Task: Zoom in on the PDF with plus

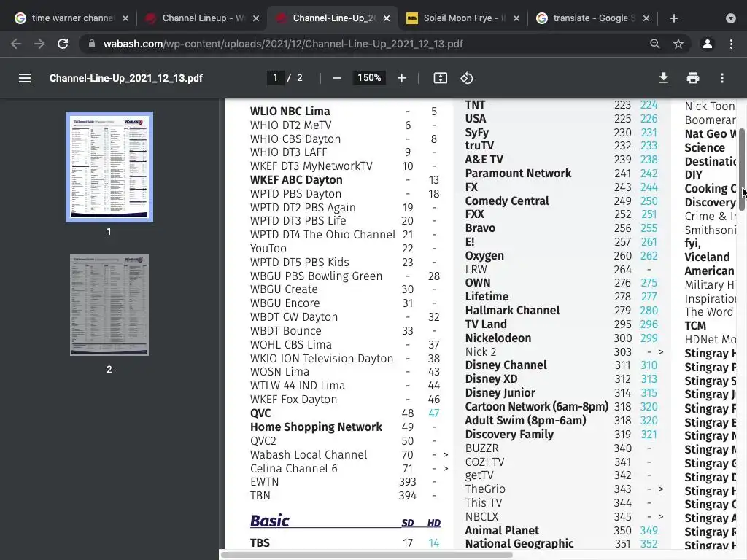Action: coord(402,78)
